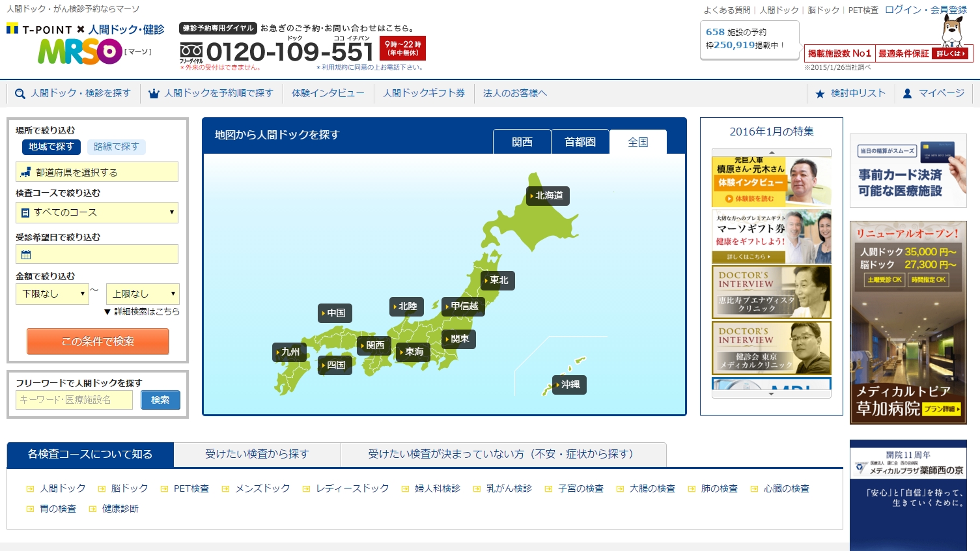Open メディカルトピア草加病院 ad banner

908,322
